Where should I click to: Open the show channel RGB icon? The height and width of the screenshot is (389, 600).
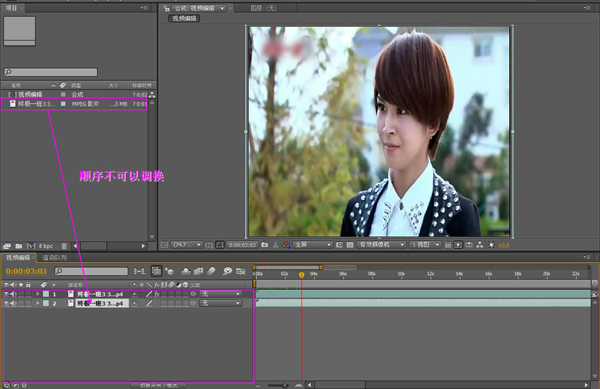click(x=286, y=245)
